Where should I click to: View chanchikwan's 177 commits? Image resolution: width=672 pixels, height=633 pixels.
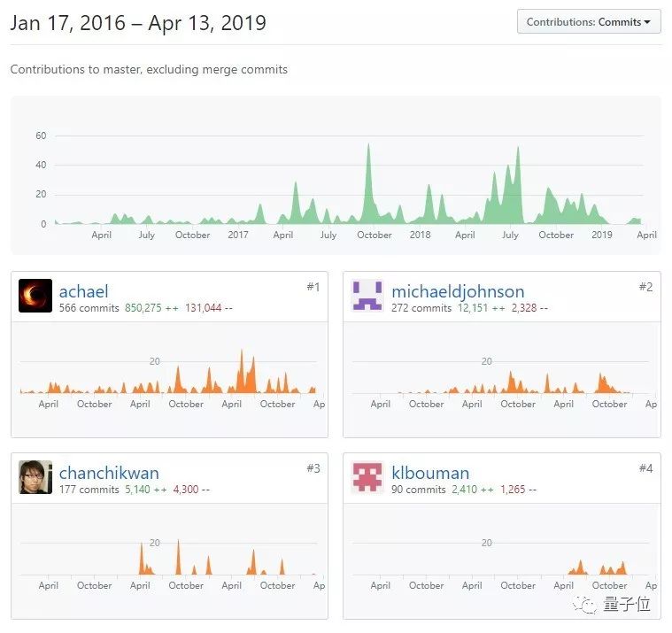point(89,490)
